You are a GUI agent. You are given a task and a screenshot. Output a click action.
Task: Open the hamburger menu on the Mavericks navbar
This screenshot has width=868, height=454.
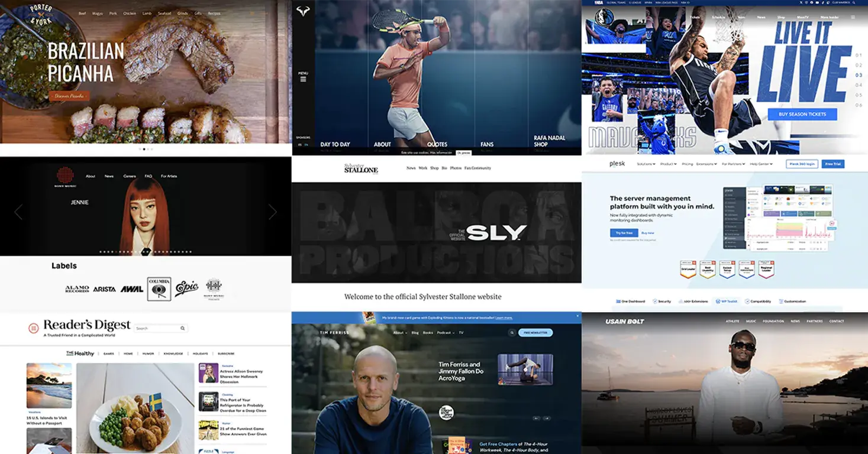point(853,17)
